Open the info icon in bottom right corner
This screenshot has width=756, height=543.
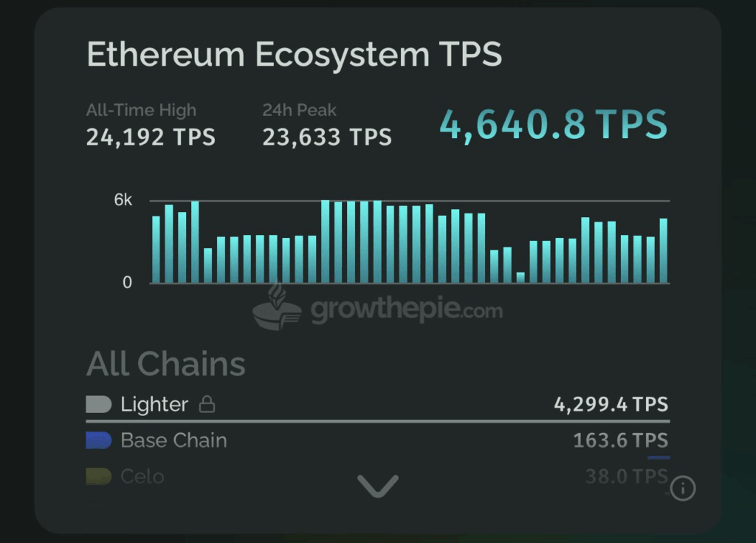point(683,489)
